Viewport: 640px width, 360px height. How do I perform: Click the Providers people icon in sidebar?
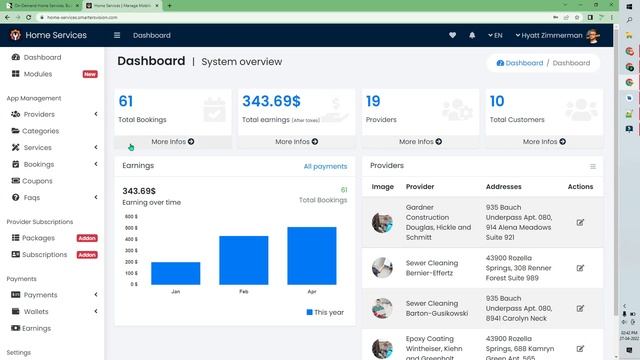[16, 114]
